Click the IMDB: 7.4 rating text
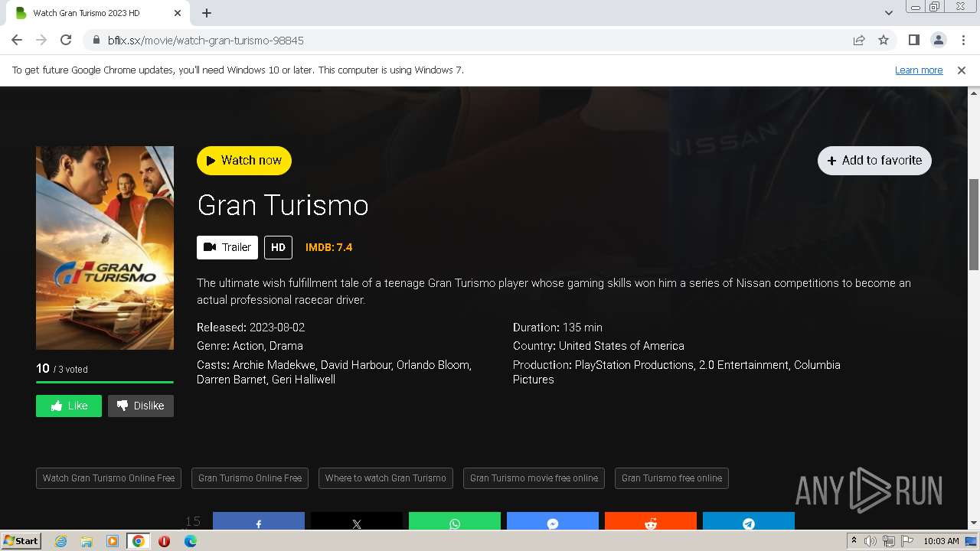The image size is (980, 551). tap(328, 247)
